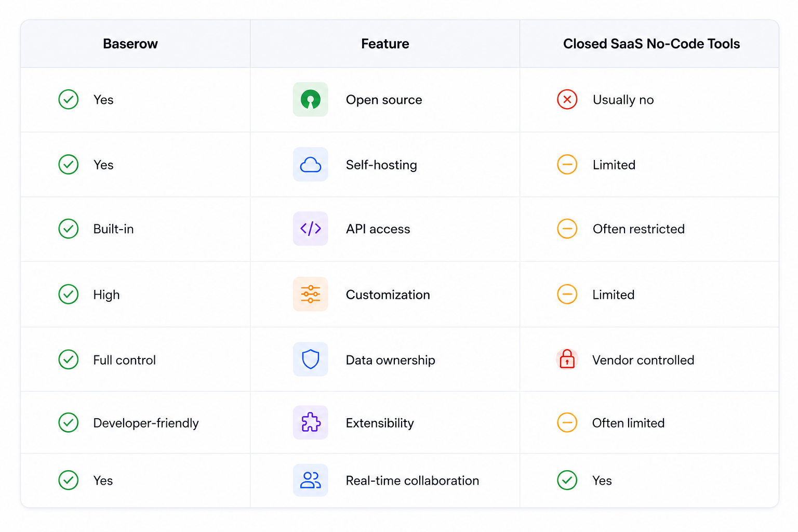Click the green checkmark next to Full control
Screen dimensions: 798x532
pos(69,359)
